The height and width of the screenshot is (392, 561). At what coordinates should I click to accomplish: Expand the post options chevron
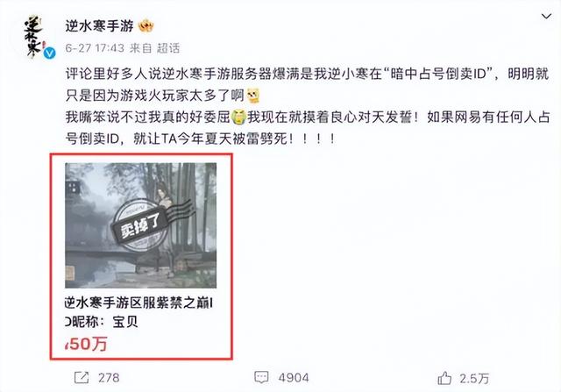pos(546,16)
